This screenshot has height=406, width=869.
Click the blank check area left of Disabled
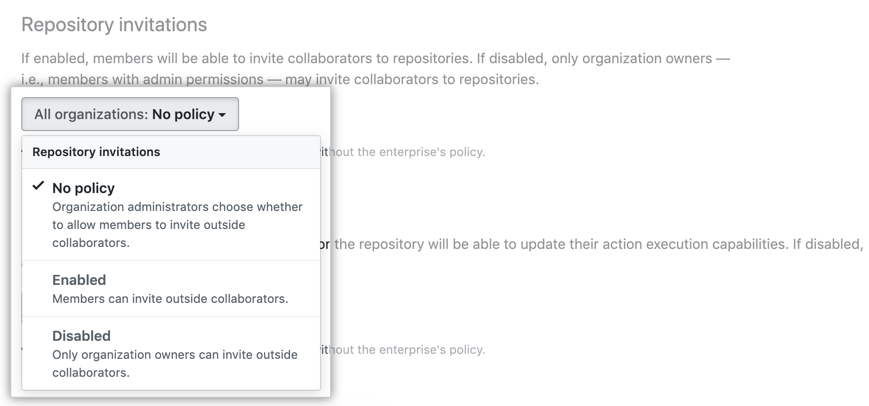38,336
